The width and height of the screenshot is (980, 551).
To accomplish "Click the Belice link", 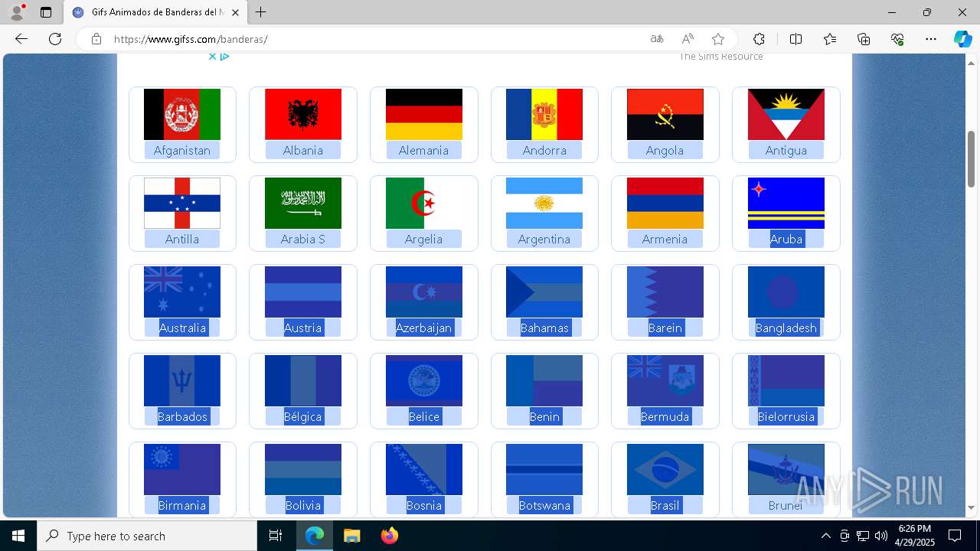I will coord(423,416).
